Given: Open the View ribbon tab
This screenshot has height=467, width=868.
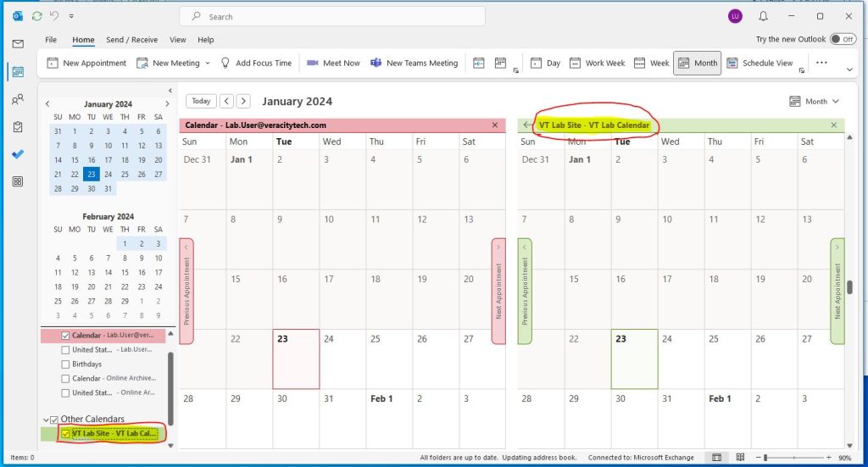Looking at the screenshot, I should tap(177, 40).
